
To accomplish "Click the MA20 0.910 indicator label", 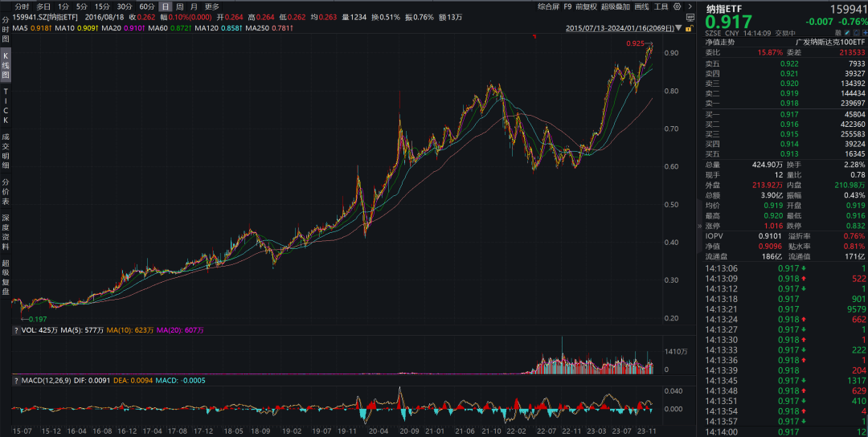I will click(x=124, y=27).
